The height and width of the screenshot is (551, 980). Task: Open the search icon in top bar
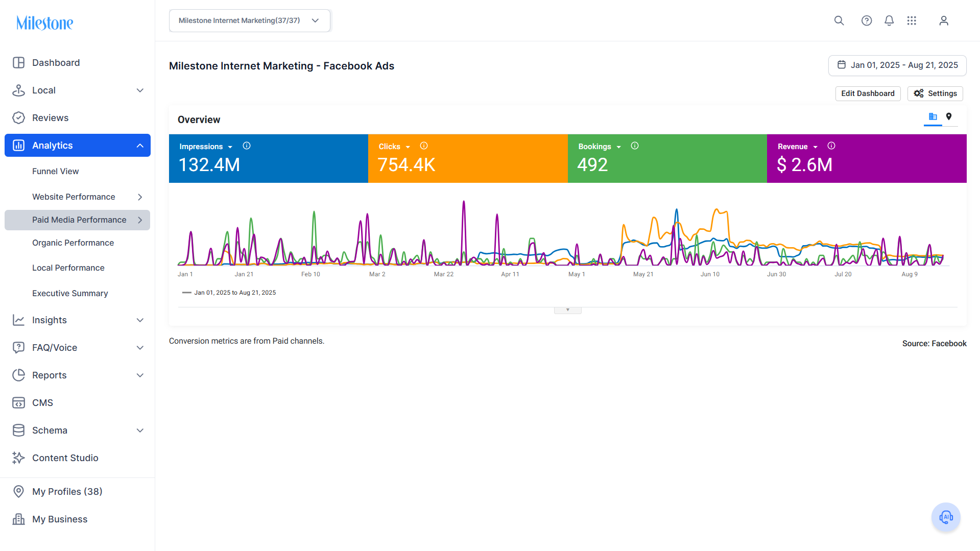pos(839,20)
